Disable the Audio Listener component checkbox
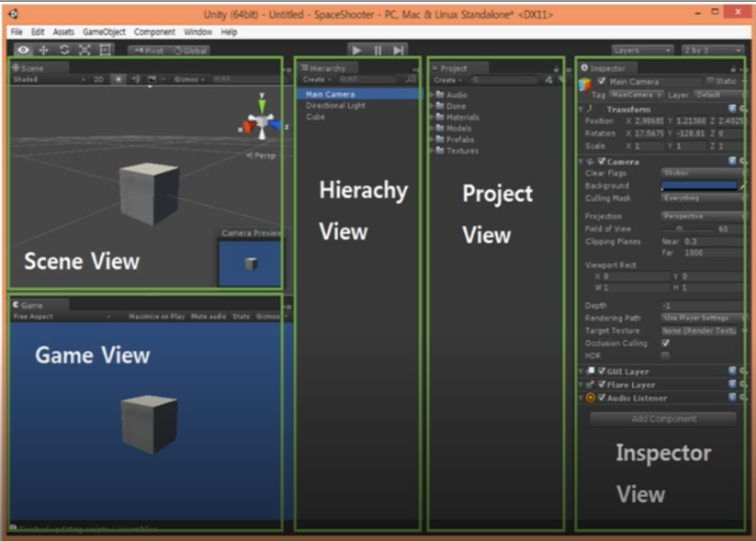Screen dimensions: 756x541 coord(602,398)
